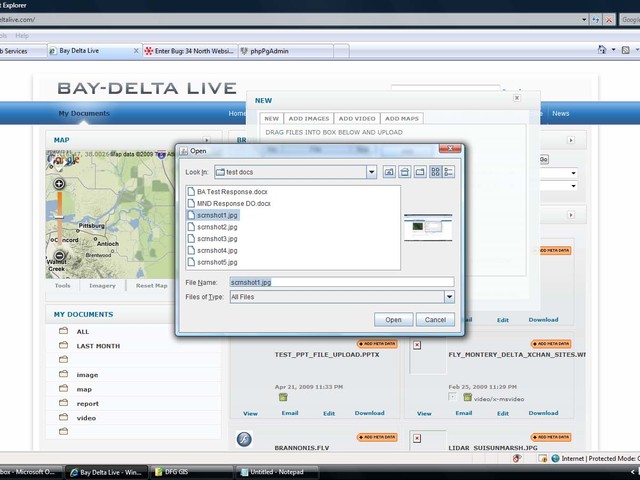The width and height of the screenshot is (640, 480).
Task: Click the Open button in file dialog
Action: 393,320
